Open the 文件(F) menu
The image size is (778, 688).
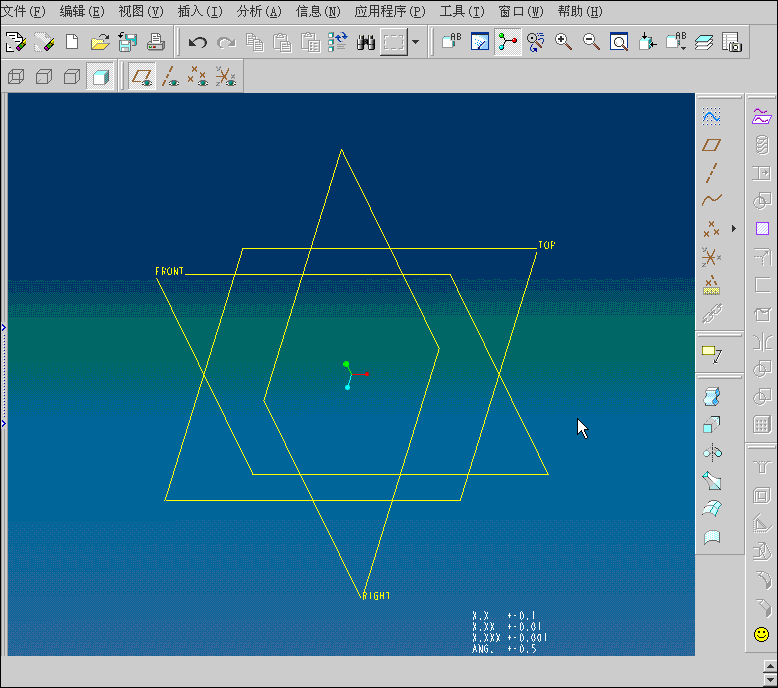(23, 11)
